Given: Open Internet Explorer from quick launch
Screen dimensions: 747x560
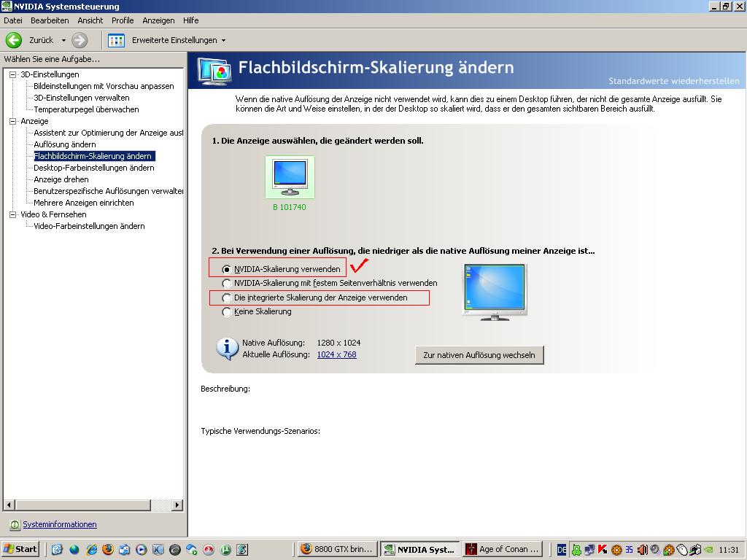Looking at the screenshot, I should pos(91,550).
